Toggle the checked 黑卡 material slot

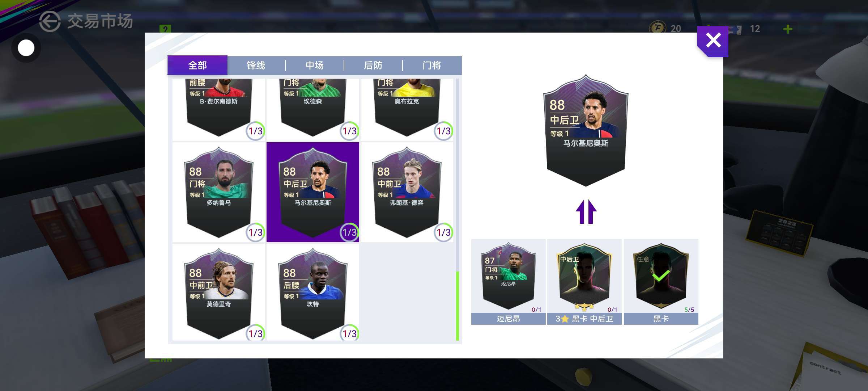pyautogui.click(x=661, y=282)
